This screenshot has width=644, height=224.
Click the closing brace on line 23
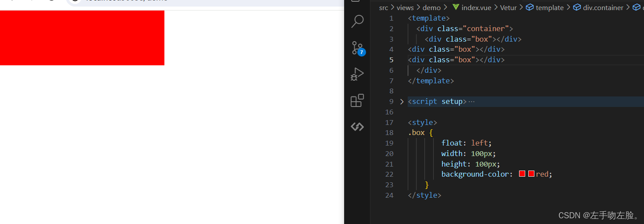427,185
